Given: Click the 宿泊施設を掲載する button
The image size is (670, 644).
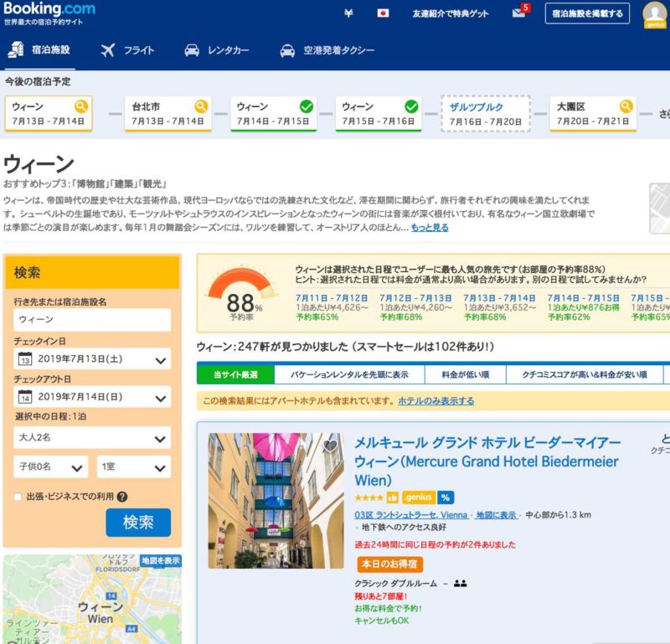Looking at the screenshot, I should (x=588, y=13).
